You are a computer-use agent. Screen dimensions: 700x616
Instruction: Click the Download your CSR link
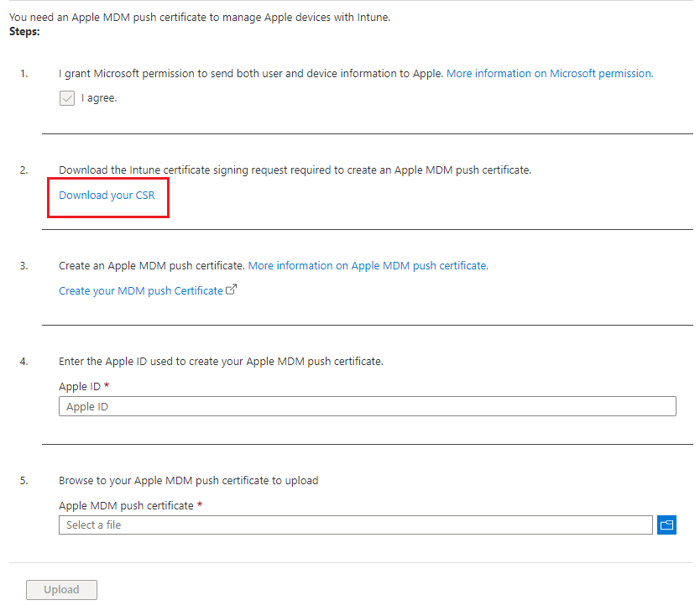(x=107, y=196)
